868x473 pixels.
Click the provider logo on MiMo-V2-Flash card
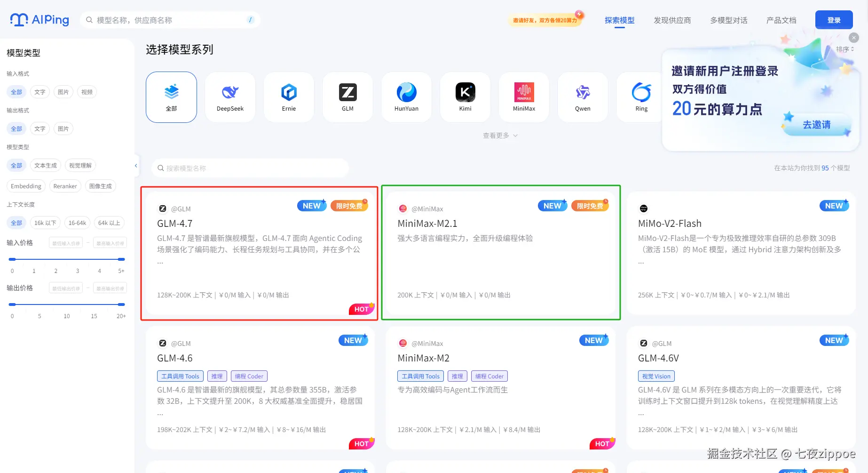(644, 208)
